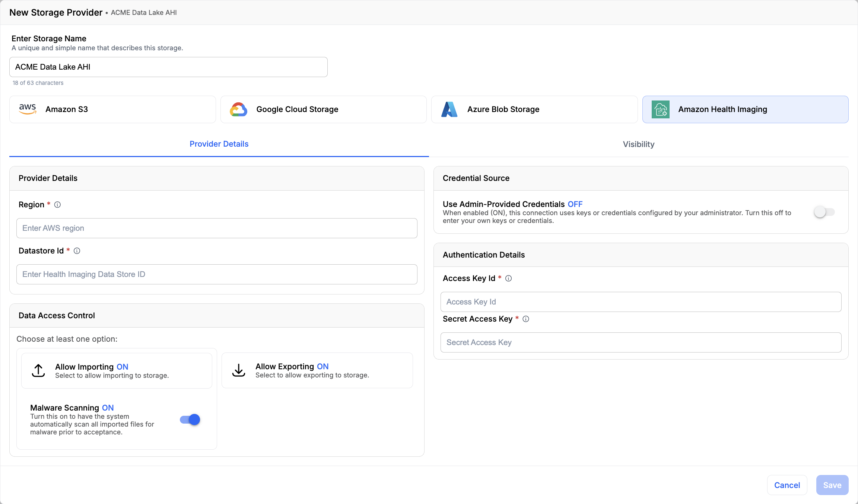This screenshot has width=858, height=504.
Task: Click the 'New Storage Provider' dialog title
Action: tap(56, 12)
